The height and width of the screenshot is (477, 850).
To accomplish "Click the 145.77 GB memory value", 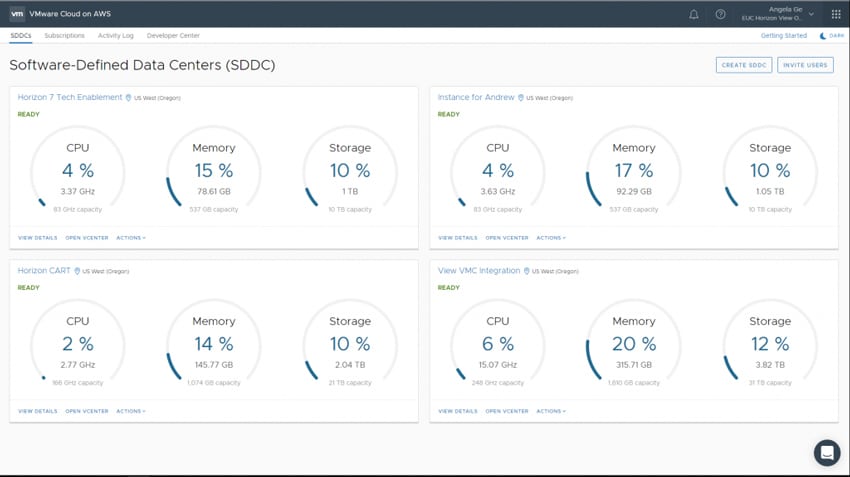I will pyautogui.click(x=214, y=365).
